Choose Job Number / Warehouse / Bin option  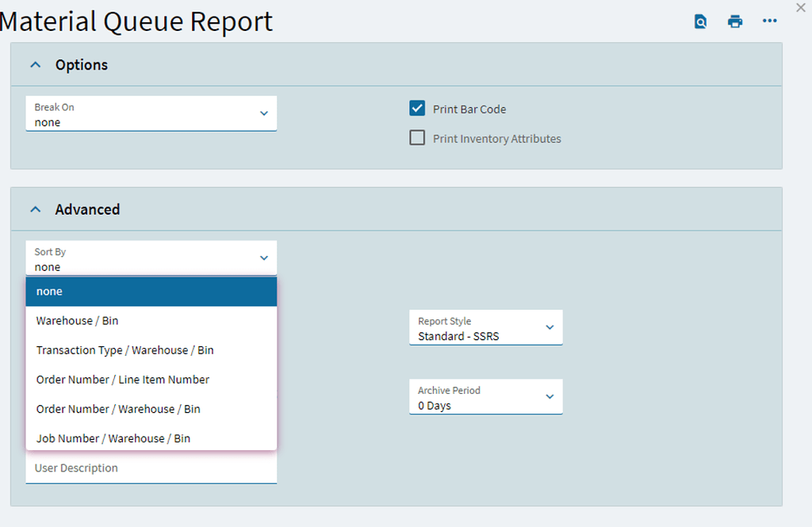111,438
